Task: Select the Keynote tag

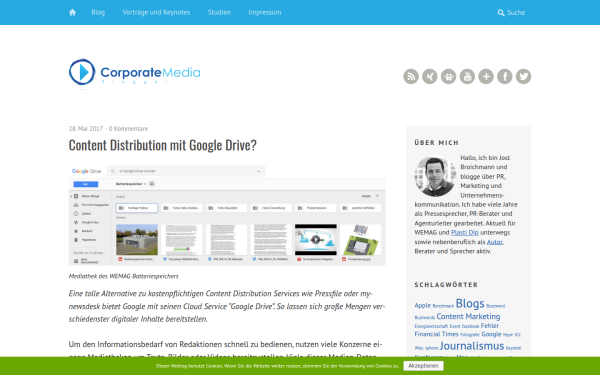Action: (x=514, y=348)
